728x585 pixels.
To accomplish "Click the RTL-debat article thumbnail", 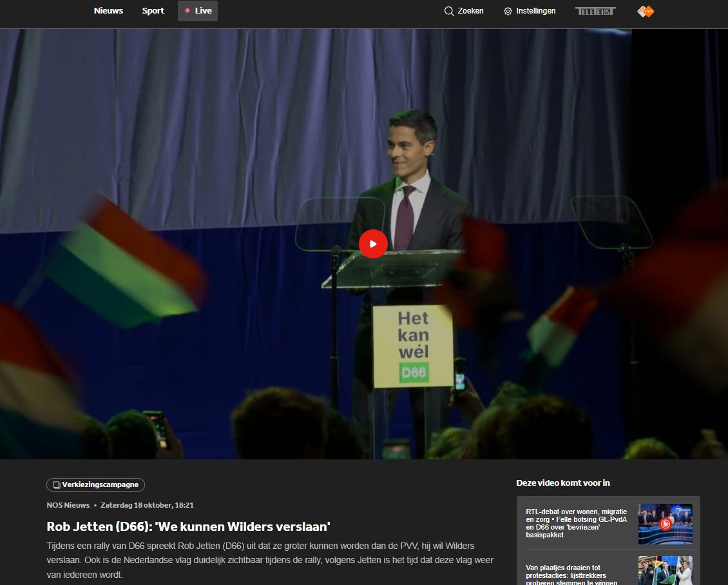I will (666, 524).
